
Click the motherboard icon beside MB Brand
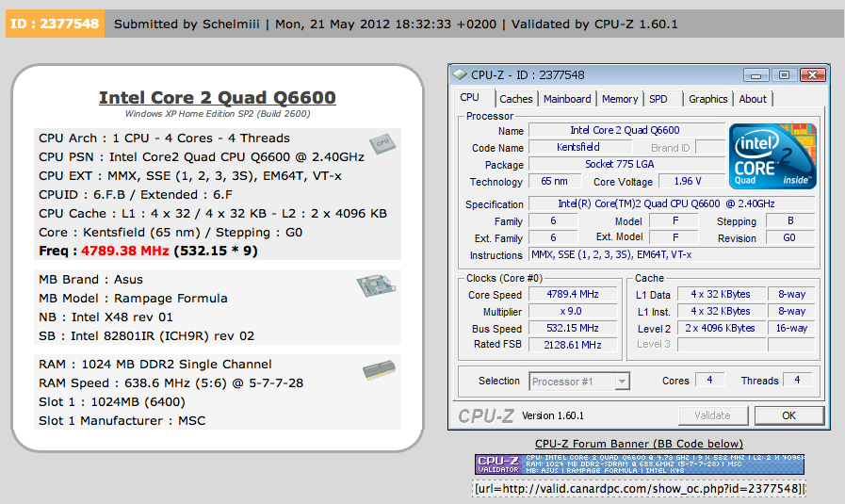pyautogui.click(x=376, y=285)
